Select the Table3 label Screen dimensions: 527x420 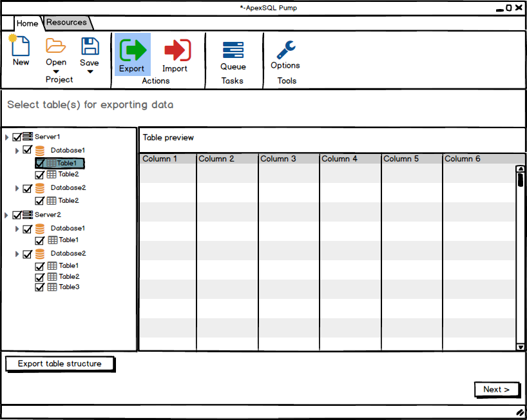coord(69,287)
